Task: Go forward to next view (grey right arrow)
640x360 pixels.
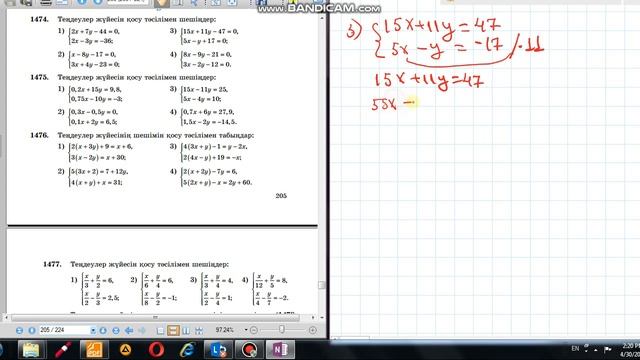Action: 142,330
